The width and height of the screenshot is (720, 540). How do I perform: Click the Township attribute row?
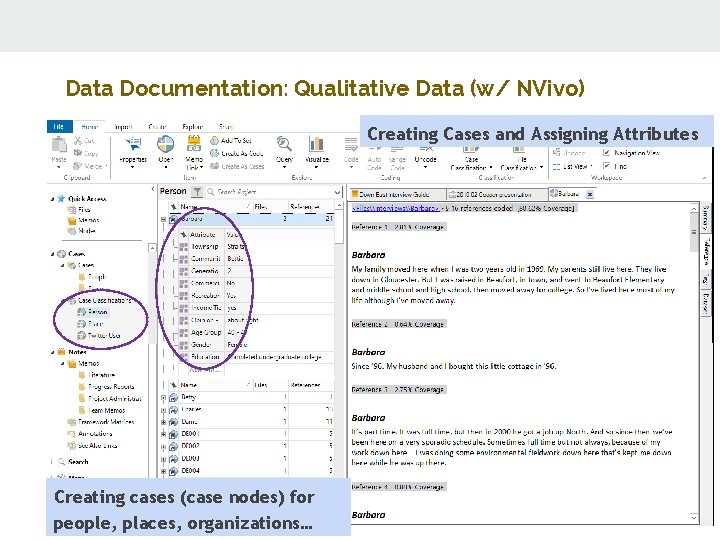tap(256, 247)
